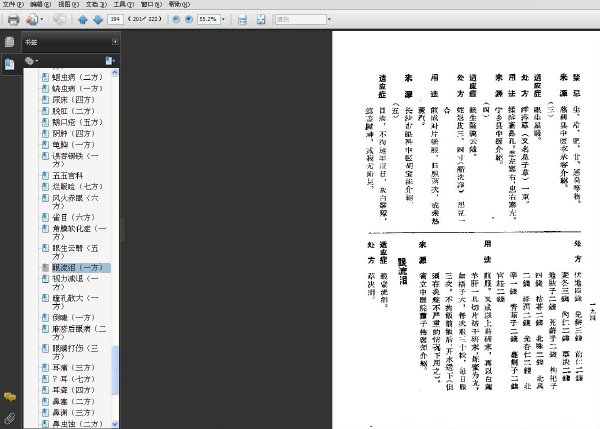This screenshot has width=600, height=429.
Task: Open the comments panel icon
Action: pos(10,397)
